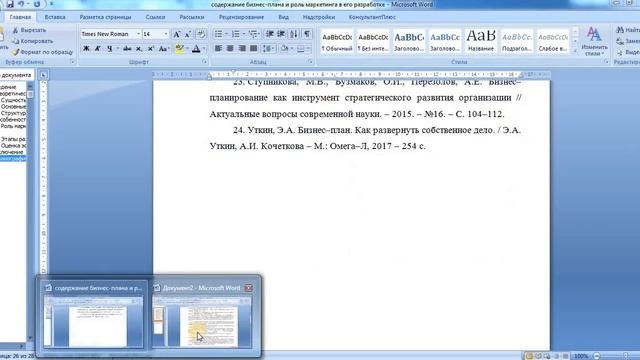Open the font color dropdown arrow
Image resolution: width=640 pixels, height=360 pixels.
coord(204,49)
